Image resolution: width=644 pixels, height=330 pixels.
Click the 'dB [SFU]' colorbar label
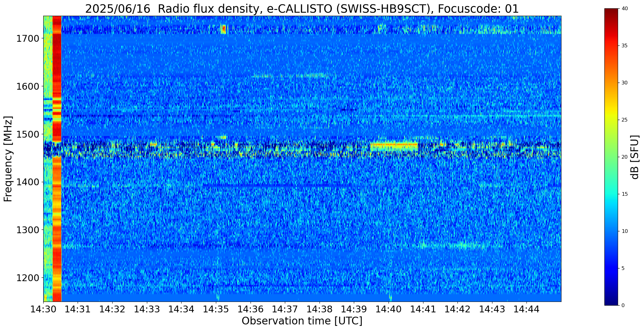coord(635,157)
